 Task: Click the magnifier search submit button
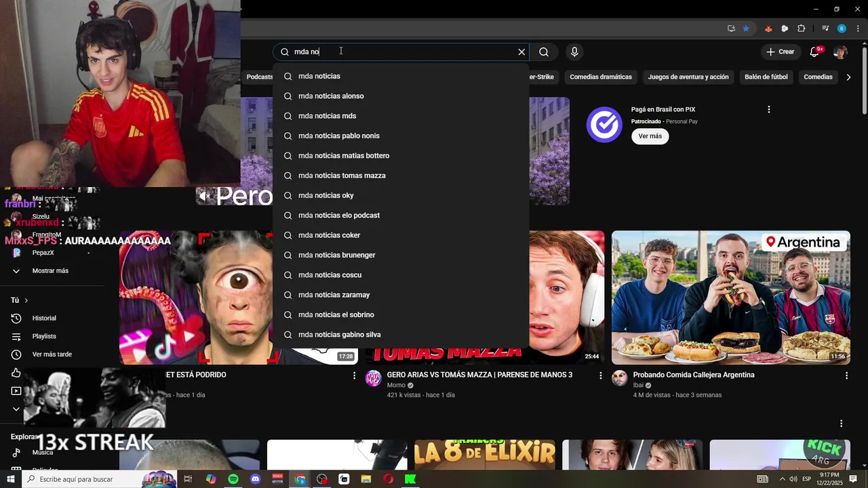[x=544, y=52]
